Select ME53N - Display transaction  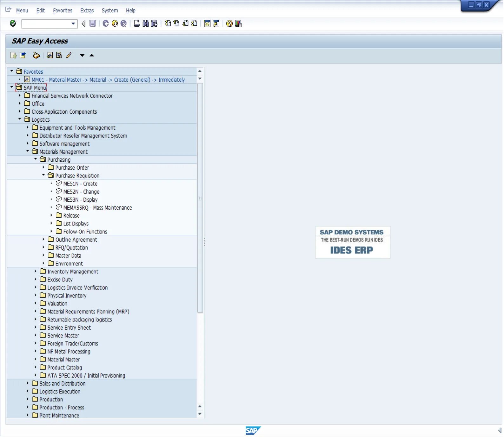pyautogui.click(x=80, y=200)
